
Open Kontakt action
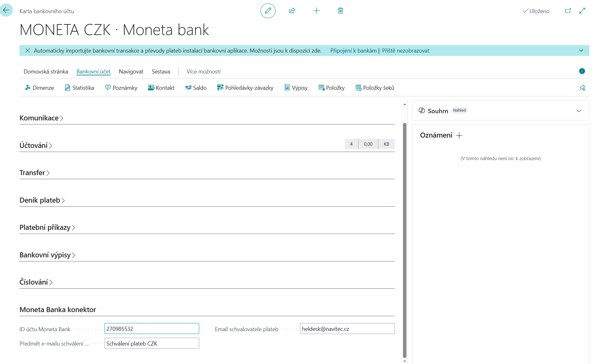pyautogui.click(x=161, y=88)
